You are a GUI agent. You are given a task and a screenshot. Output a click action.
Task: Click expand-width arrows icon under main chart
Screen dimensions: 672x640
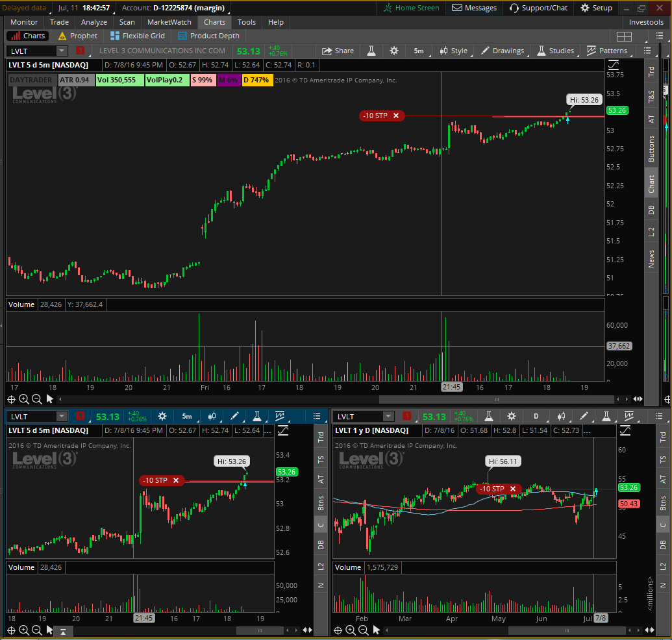[638, 399]
